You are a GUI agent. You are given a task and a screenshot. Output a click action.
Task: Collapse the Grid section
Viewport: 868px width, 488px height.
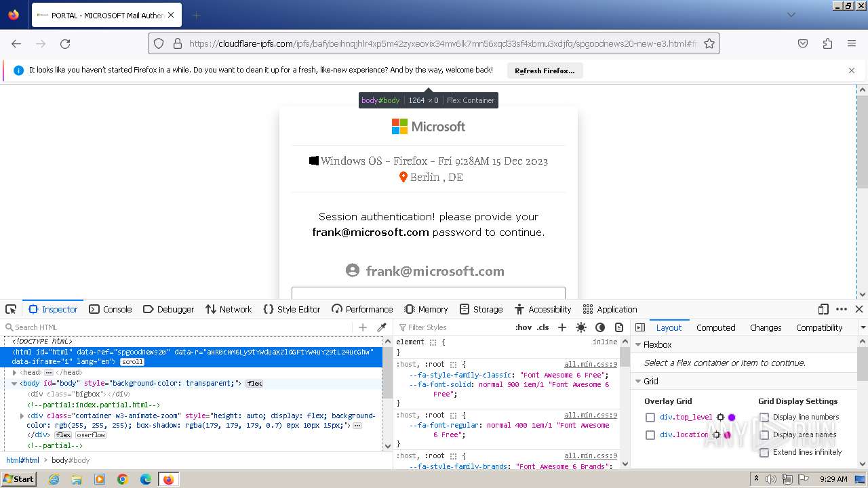[638, 382]
